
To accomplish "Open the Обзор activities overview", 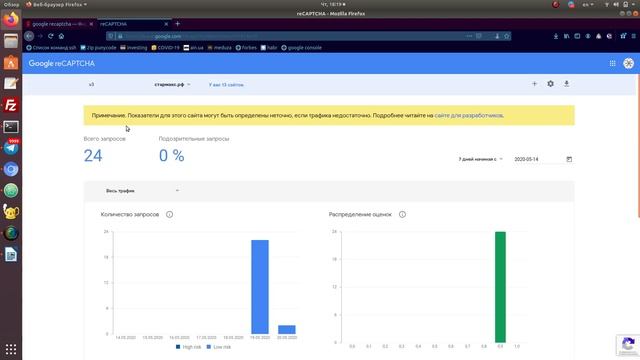I will 11,4.
